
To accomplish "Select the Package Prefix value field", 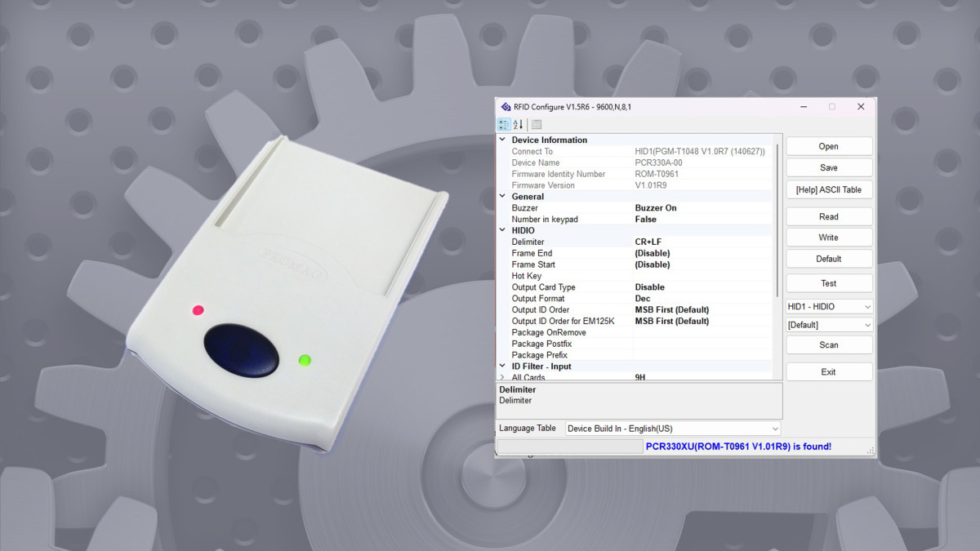I will [701, 355].
